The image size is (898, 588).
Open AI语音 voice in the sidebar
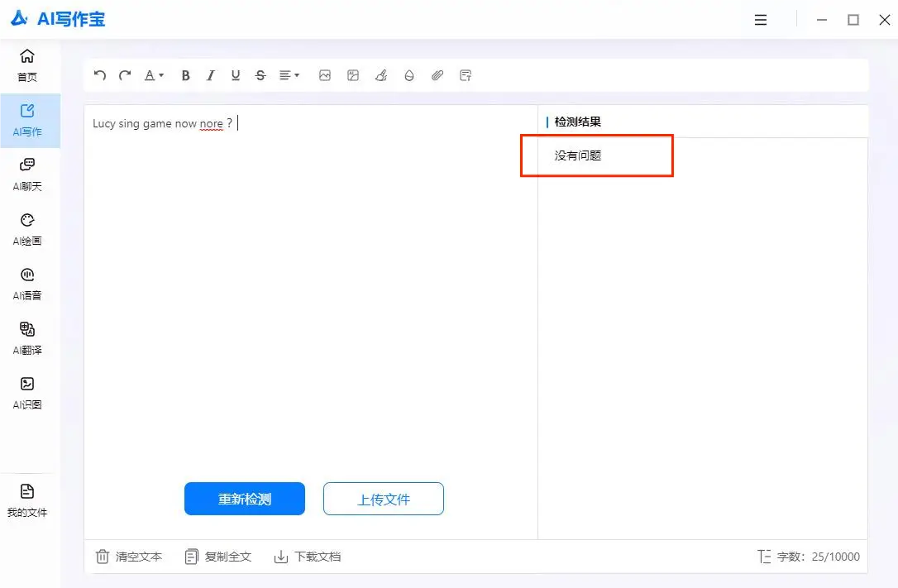click(x=27, y=284)
